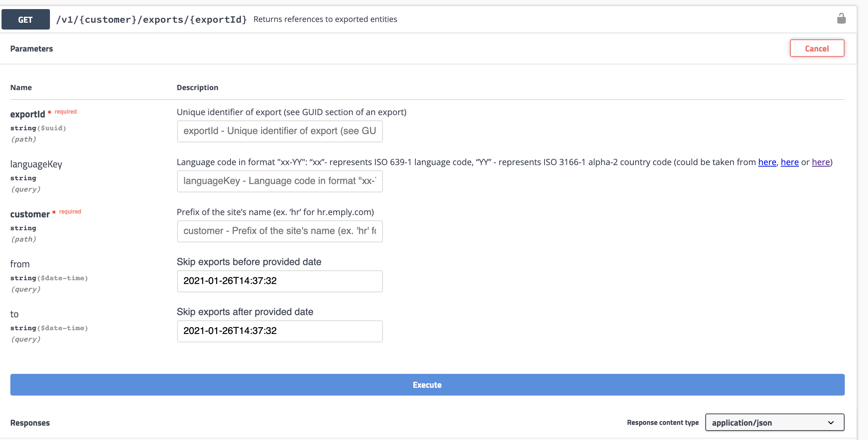868x440 pixels.
Task: Click the customer prefix input field
Action: coord(280,231)
